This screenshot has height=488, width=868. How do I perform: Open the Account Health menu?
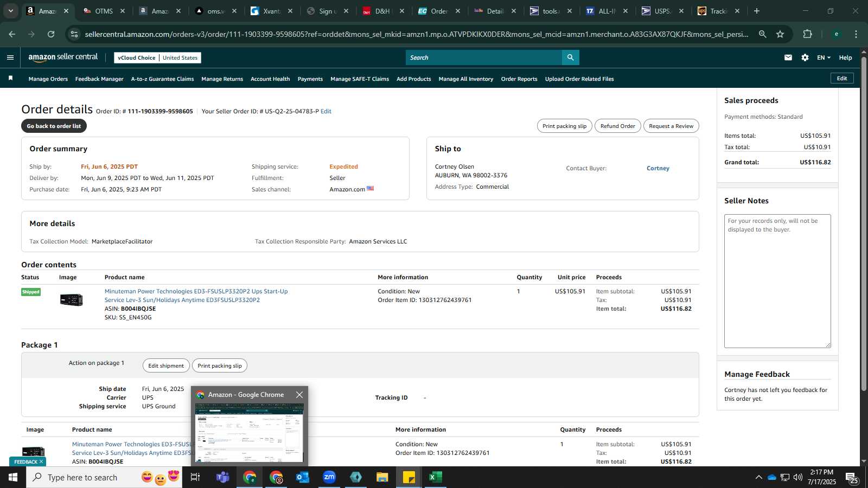point(270,79)
